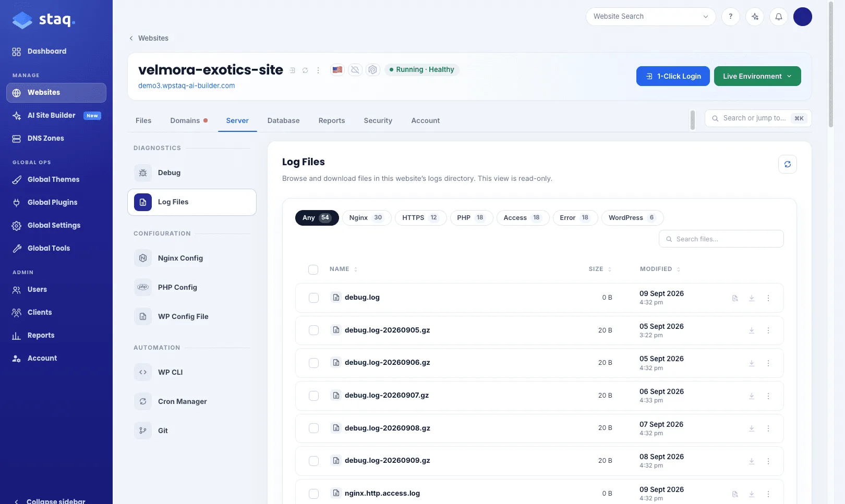Open the AI sparkle icon in header
The image size is (845, 504).
pos(755,17)
